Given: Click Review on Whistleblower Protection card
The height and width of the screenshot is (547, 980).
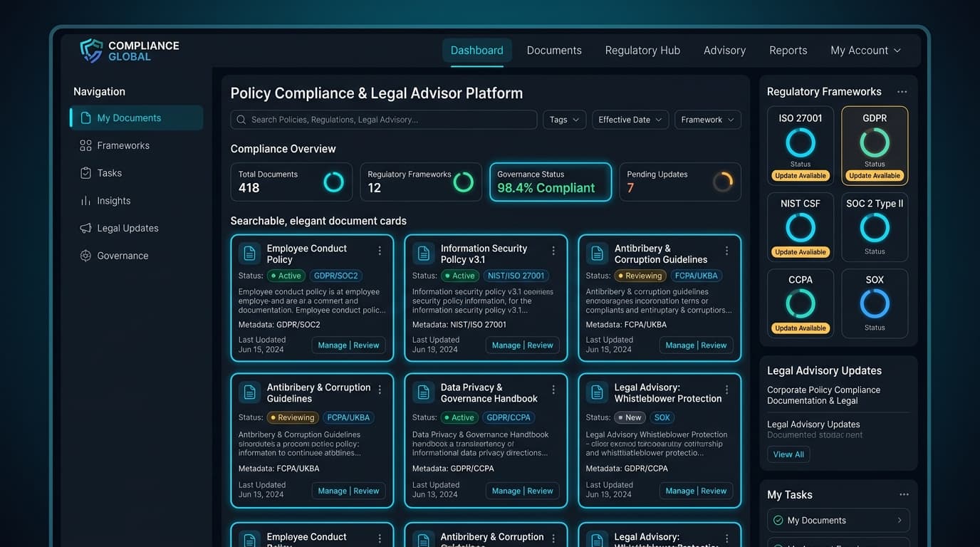Looking at the screenshot, I should click(x=714, y=491).
